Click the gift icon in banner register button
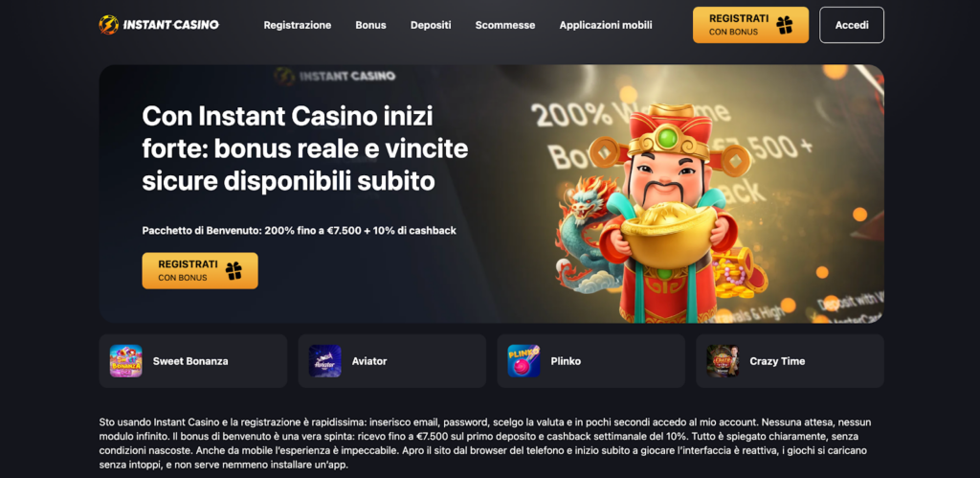This screenshot has width=980, height=478. pos(234,271)
